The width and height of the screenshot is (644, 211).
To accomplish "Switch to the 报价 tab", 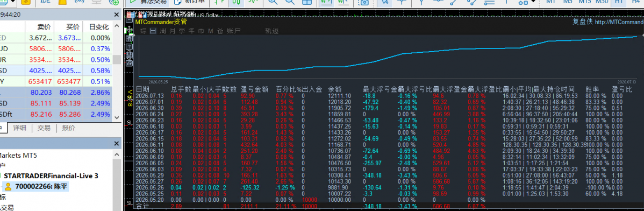I will point(68,128).
